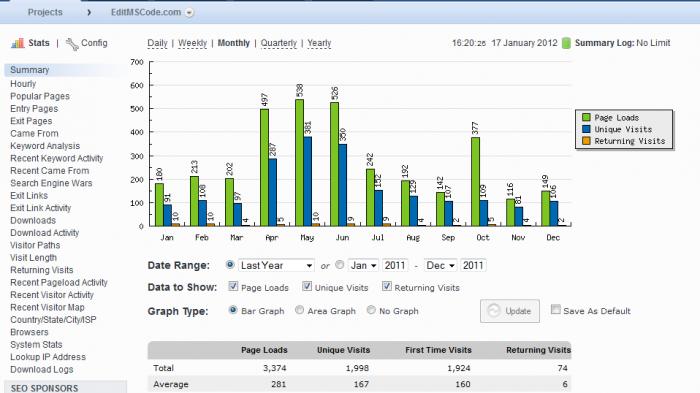Switch to the Quarterly view
The image size is (700, 393).
(279, 43)
